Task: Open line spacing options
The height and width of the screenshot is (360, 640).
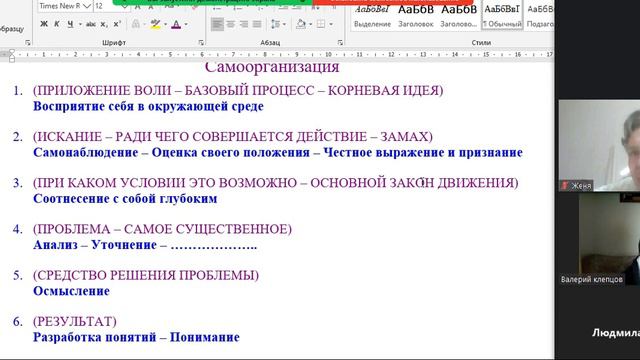Action: click(x=276, y=24)
